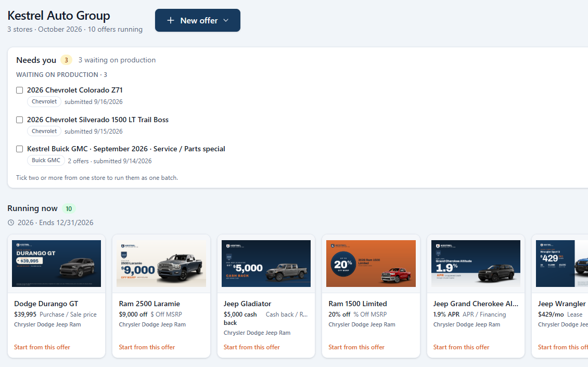Select the Ram 1500 Limited card title

click(358, 304)
